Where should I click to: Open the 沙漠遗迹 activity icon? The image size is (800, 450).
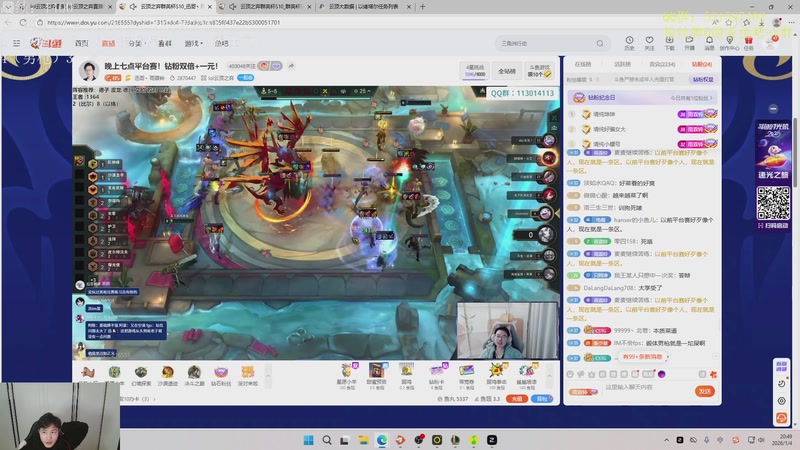tap(167, 376)
